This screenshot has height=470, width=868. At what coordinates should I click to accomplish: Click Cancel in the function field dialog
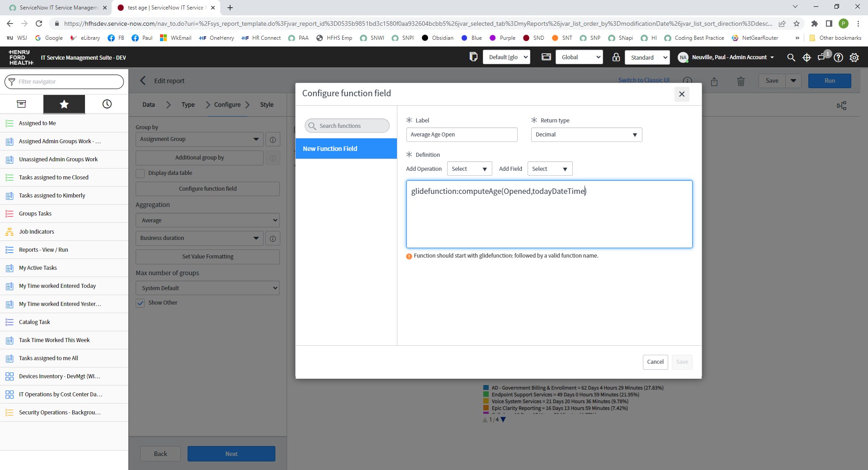(655, 362)
